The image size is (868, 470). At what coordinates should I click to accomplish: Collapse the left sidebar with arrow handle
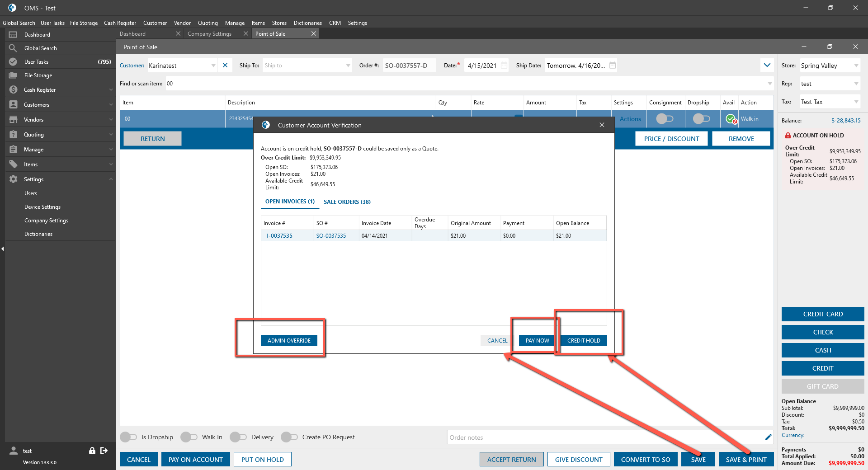point(2,249)
